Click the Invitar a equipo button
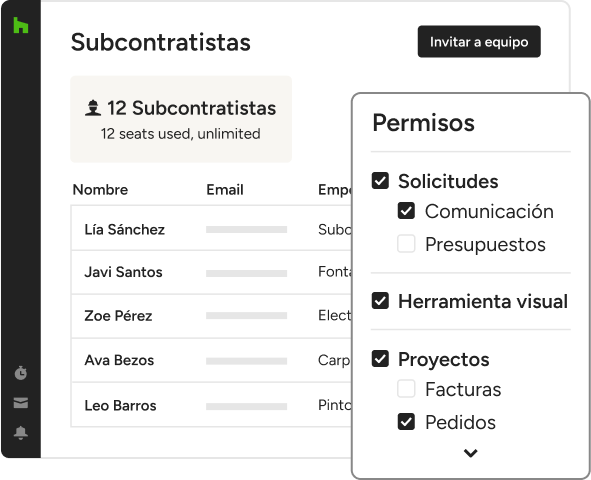This screenshot has width=591, height=480. click(479, 41)
